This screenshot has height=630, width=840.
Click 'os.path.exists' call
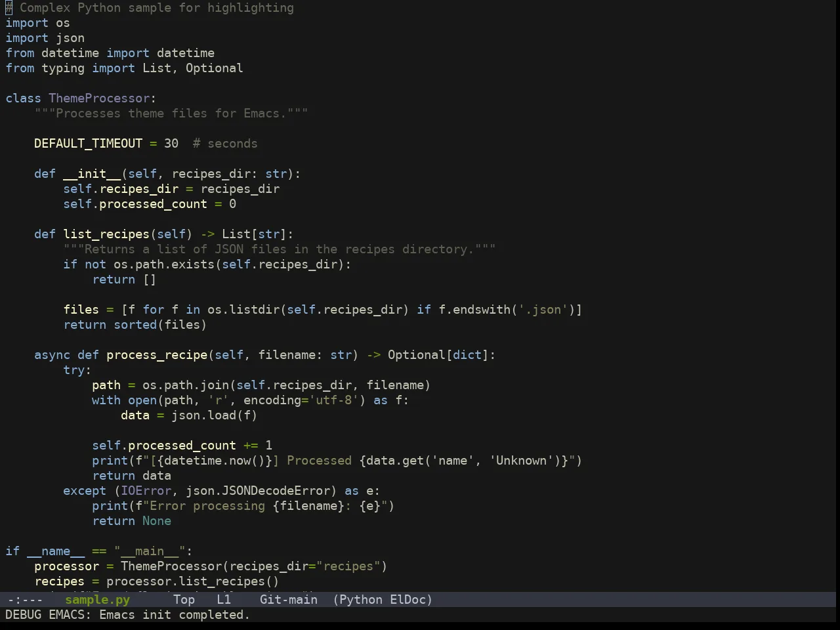pos(164,264)
